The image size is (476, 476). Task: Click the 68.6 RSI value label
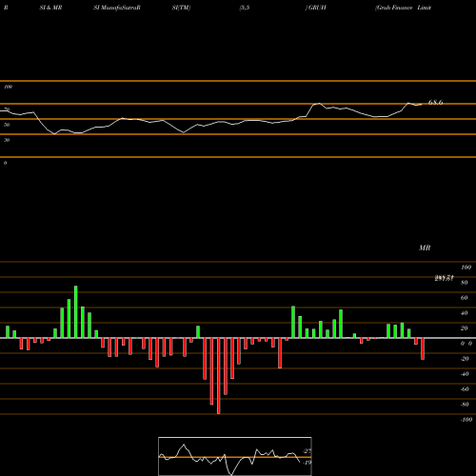[x=435, y=102]
